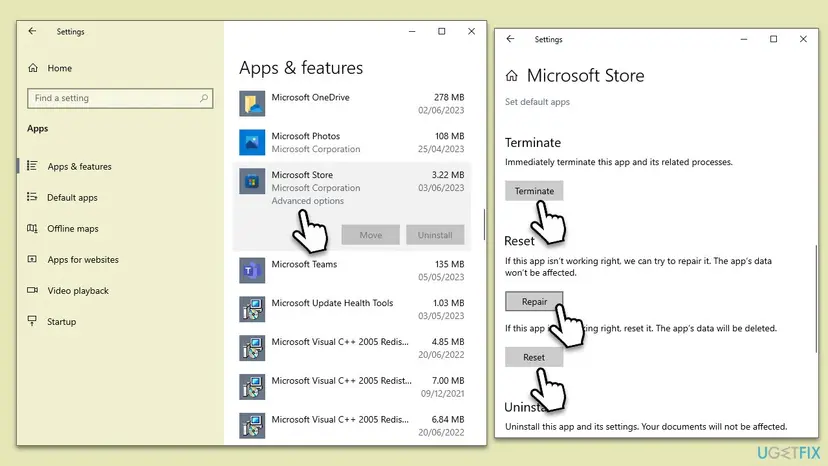The height and width of the screenshot is (466, 828).
Task: Select Microsoft Photos app icon
Action: 252,142
